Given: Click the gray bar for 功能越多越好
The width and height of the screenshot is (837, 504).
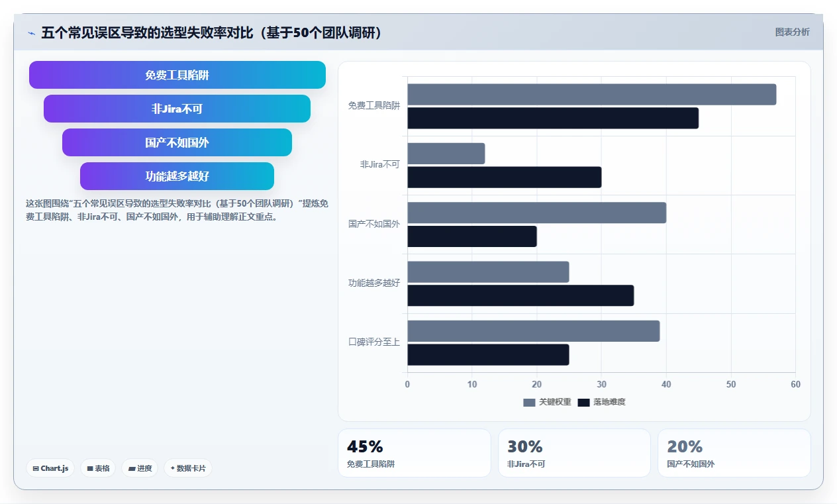Looking at the screenshot, I should click(488, 272).
